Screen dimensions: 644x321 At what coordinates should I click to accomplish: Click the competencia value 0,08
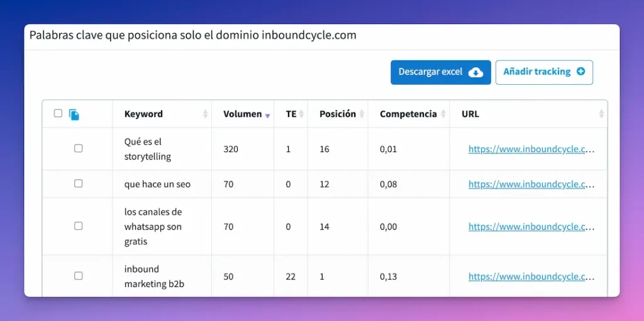(389, 184)
